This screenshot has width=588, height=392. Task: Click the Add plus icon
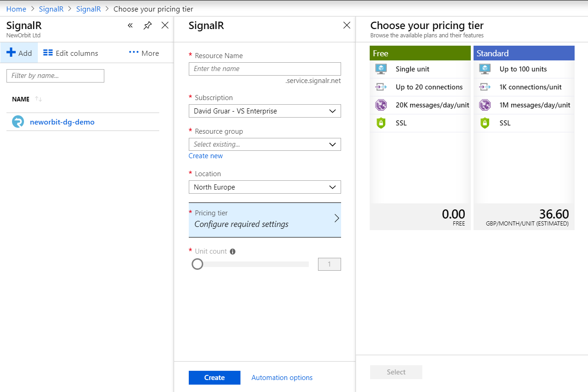(11, 53)
